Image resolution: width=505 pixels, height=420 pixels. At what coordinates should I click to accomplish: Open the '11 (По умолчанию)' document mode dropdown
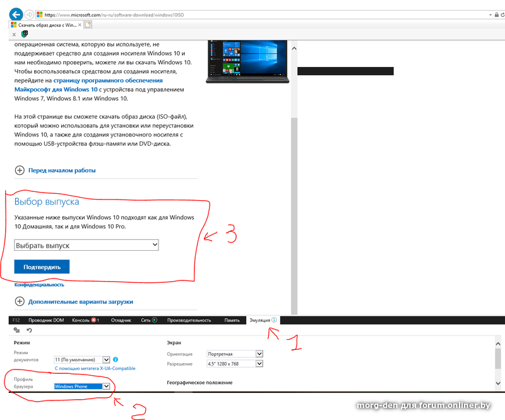click(82, 359)
